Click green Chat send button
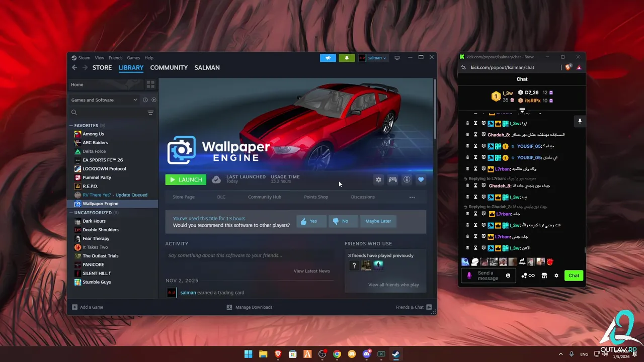The height and width of the screenshot is (362, 644). pyautogui.click(x=574, y=276)
